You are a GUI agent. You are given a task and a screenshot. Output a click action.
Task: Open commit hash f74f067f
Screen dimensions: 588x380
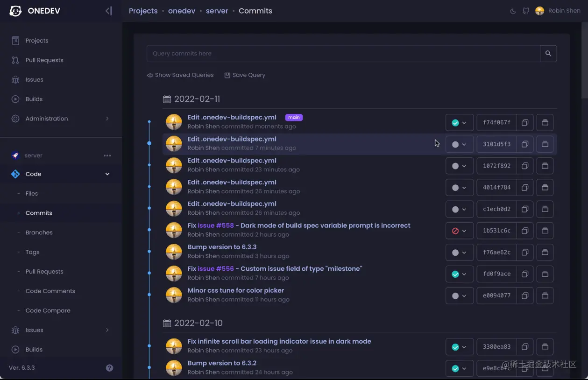click(x=496, y=123)
